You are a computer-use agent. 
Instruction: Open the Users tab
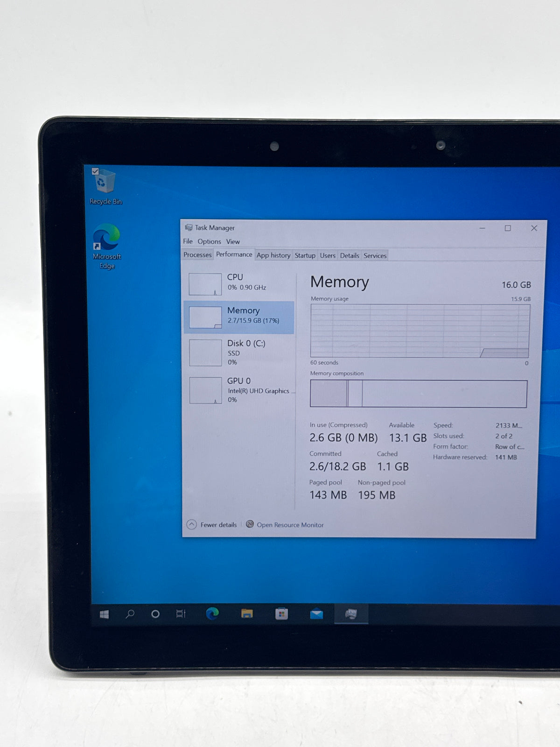(328, 255)
